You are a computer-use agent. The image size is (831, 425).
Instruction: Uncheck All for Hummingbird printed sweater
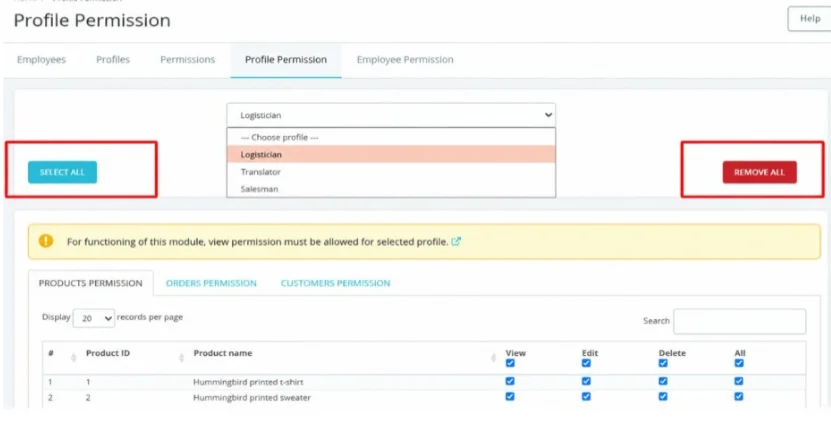point(739,396)
